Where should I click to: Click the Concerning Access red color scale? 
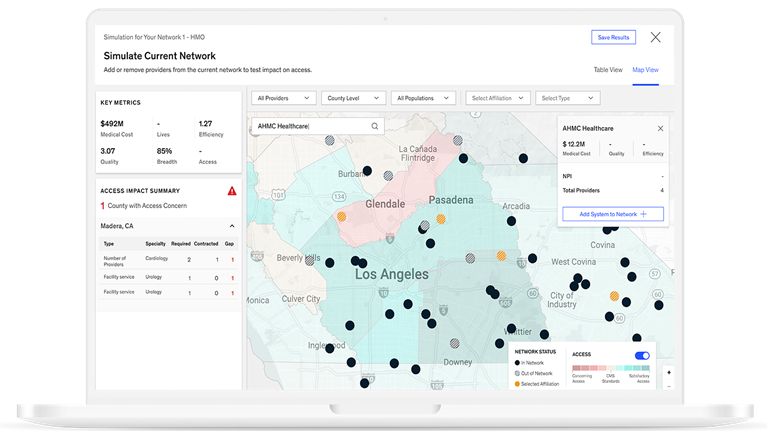coord(584,368)
